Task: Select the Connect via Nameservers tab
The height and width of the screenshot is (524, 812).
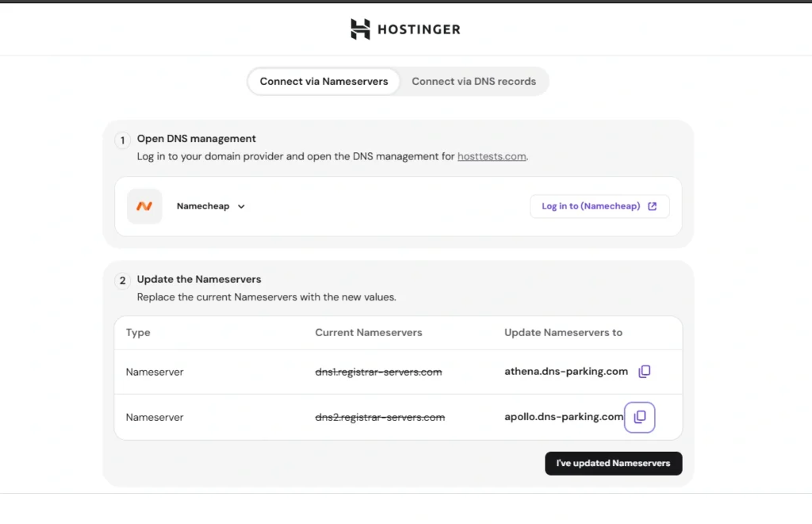Action: point(324,81)
